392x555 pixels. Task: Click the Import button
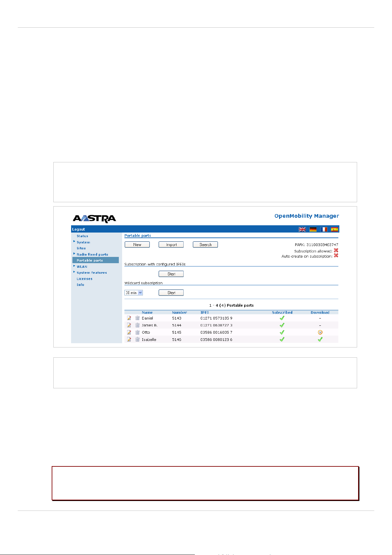coord(171,244)
